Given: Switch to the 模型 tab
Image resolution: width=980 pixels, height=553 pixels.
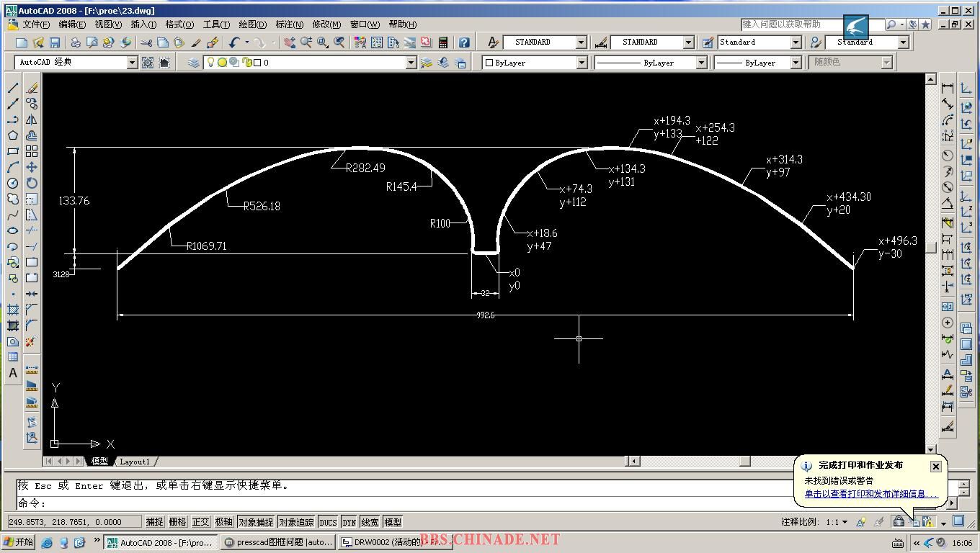Looking at the screenshot, I should click(99, 462).
